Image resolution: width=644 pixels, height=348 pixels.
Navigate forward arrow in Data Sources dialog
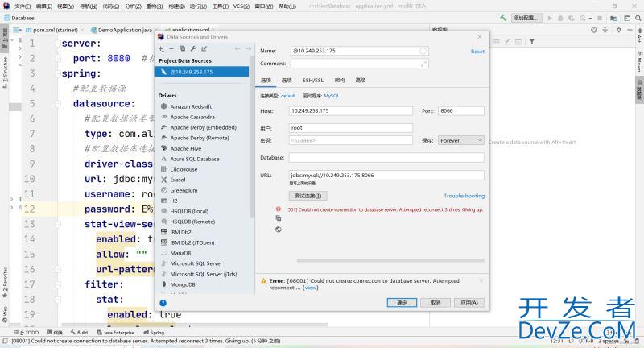248,48
